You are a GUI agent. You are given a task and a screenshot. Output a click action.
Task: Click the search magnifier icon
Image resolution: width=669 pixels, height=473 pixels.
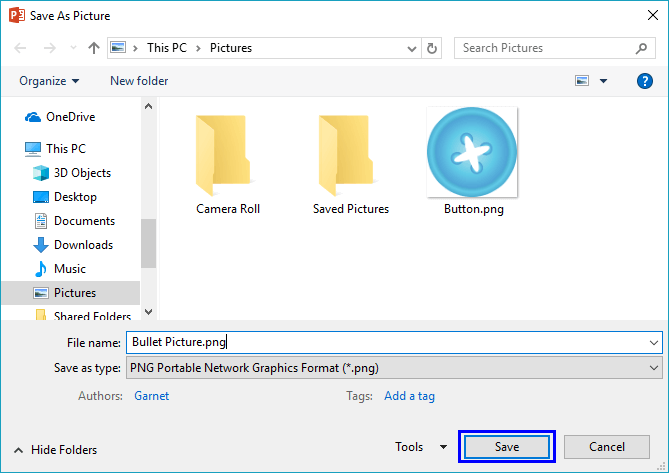pos(641,48)
